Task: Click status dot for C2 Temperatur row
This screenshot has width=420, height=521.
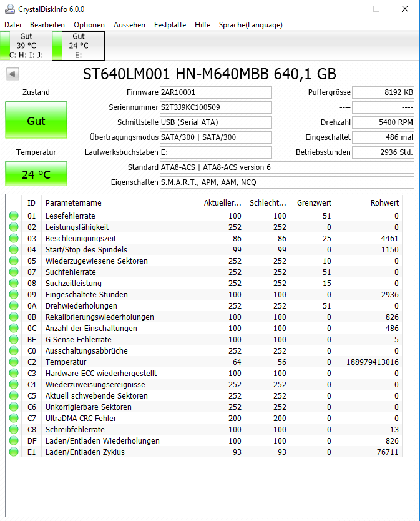Action: (14, 362)
